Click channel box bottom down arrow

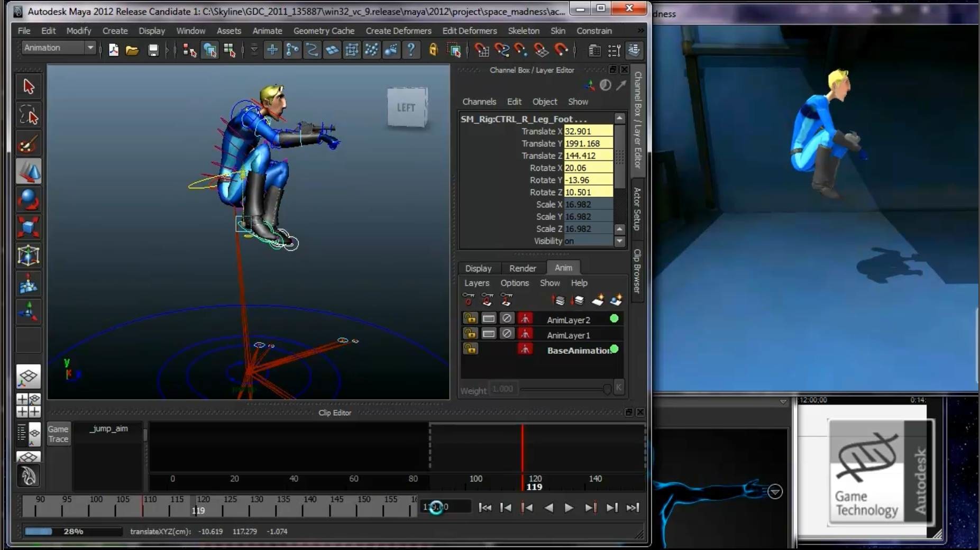pos(620,241)
